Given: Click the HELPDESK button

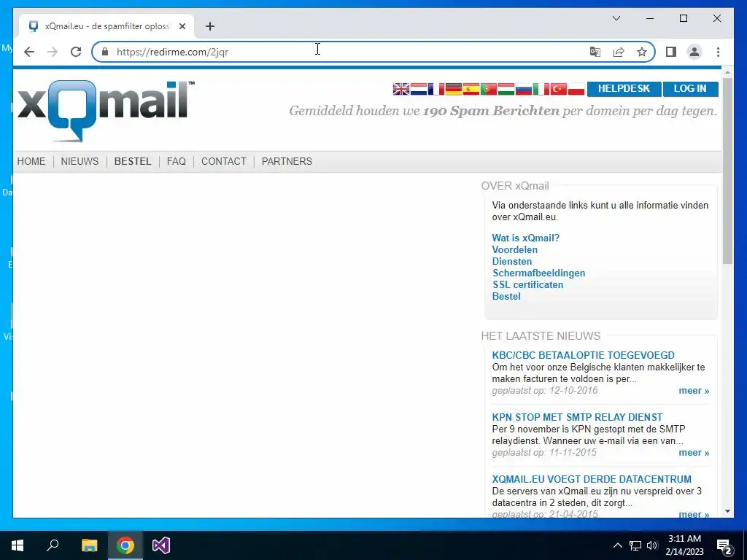Looking at the screenshot, I should click(x=624, y=89).
